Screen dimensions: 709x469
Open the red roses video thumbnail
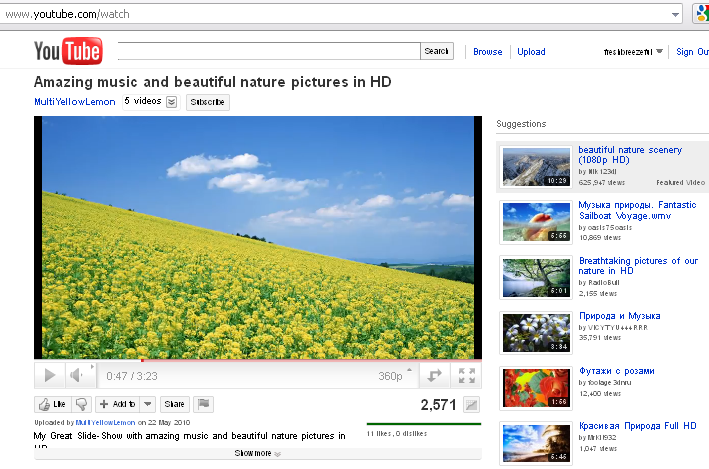click(536, 388)
